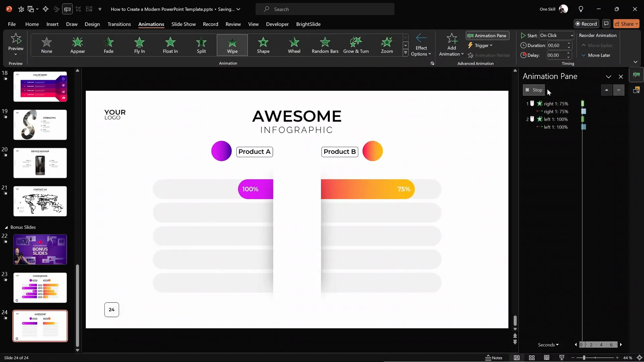Open the Seconds timeline dropdown
The height and width of the screenshot is (362, 644).
548,345
